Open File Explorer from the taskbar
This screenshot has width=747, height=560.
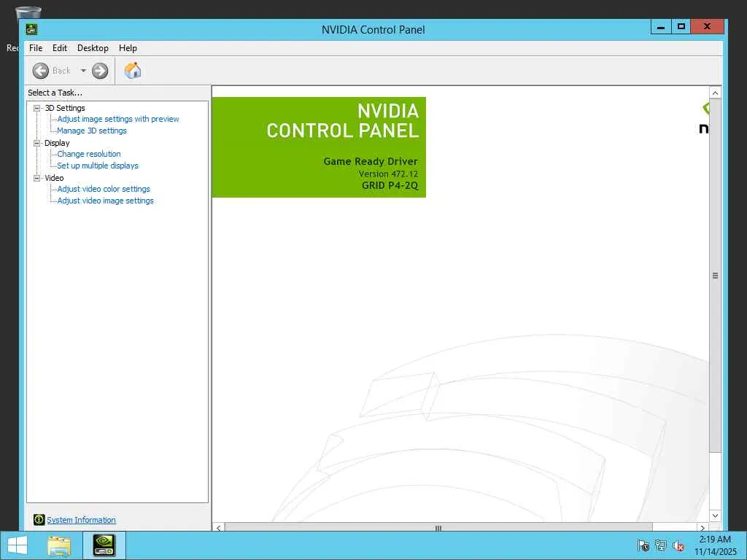click(x=59, y=545)
